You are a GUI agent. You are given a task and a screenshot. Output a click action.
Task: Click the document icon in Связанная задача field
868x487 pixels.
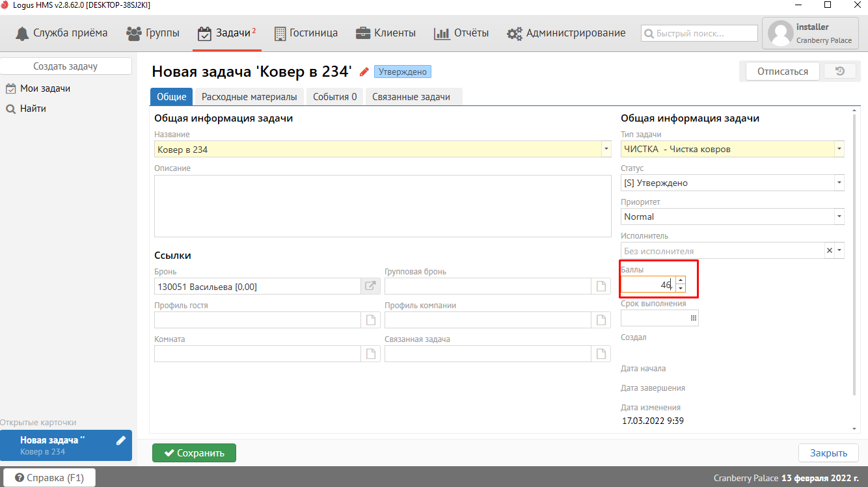pyautogui.click(x=601, y=354)
